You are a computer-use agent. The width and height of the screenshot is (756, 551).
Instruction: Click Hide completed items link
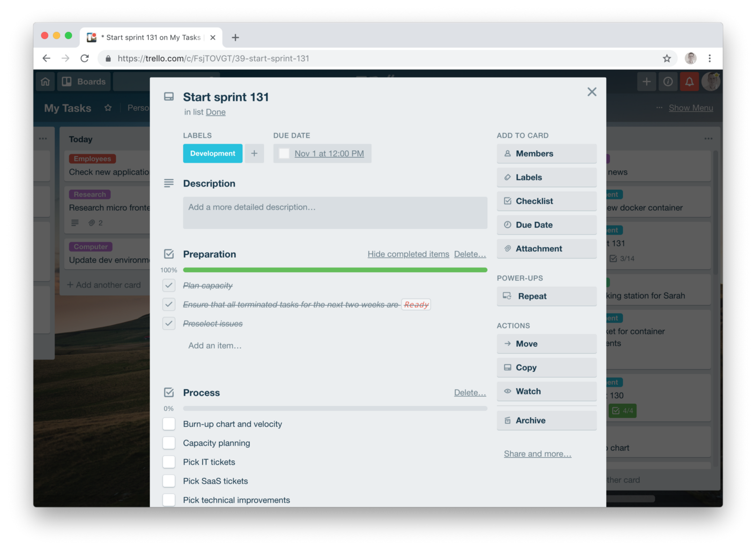pos(408,254)
